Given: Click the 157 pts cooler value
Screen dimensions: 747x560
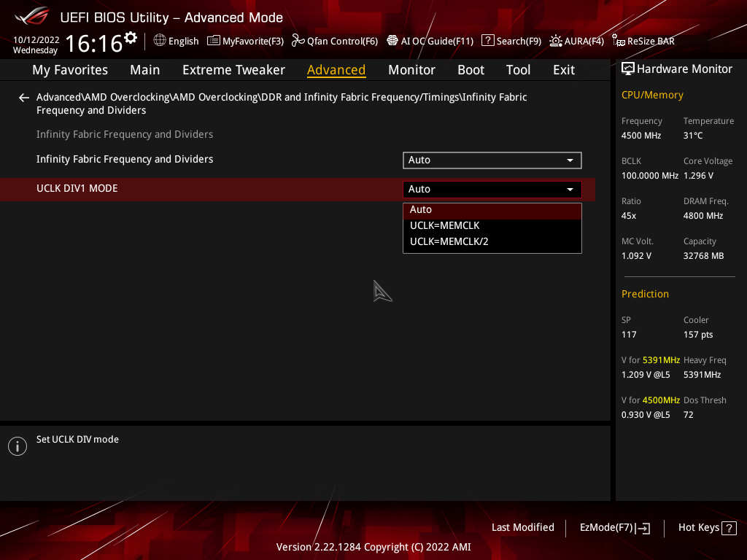Looking at the screenshot, I should coord(698,335).
